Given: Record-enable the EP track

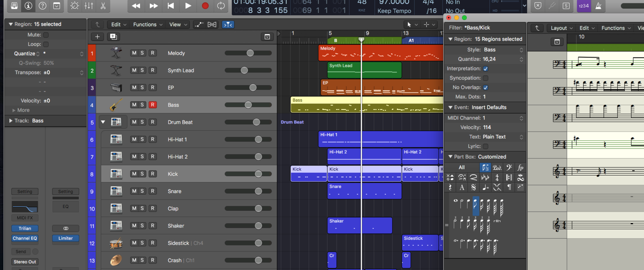Looking at the screenshot, I should [153, 88].
